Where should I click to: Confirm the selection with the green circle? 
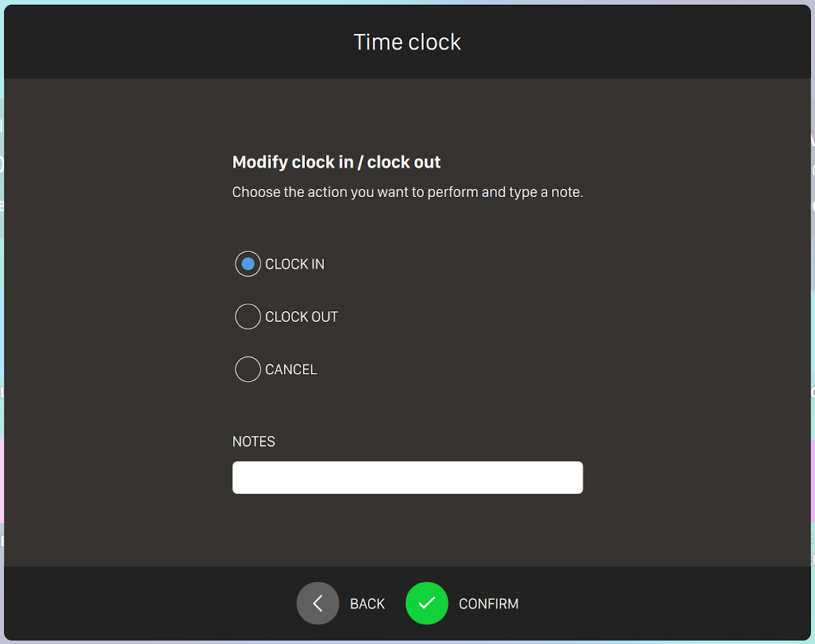click(x=427, y=603)
